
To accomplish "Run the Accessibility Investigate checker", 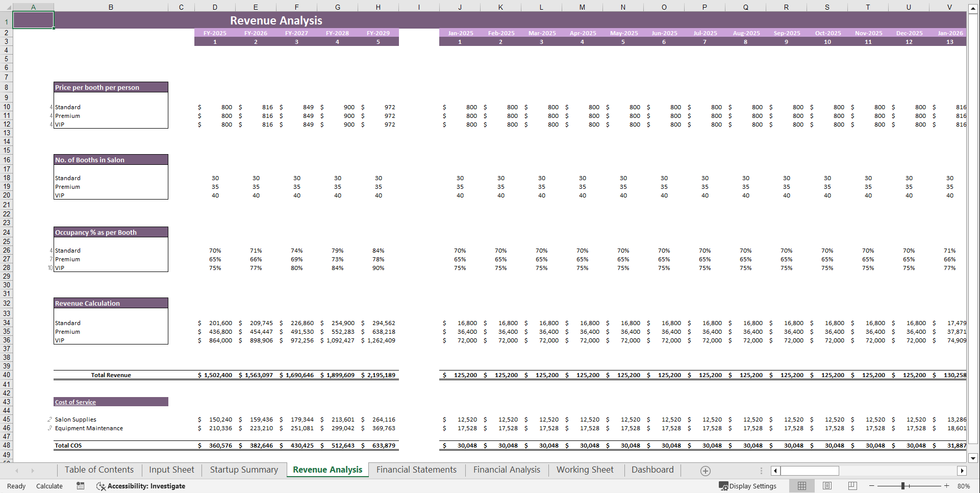I will click(141, 486).
